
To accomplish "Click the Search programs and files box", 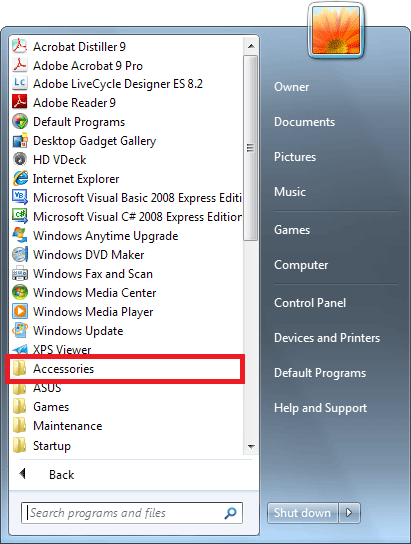I will tap(132, 513).
